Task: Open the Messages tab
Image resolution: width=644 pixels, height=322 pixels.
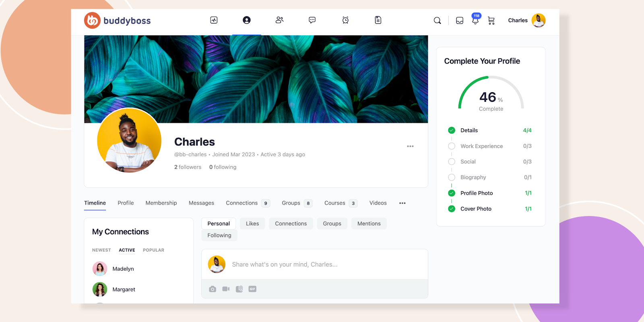Action: click(x=201, y=203)
